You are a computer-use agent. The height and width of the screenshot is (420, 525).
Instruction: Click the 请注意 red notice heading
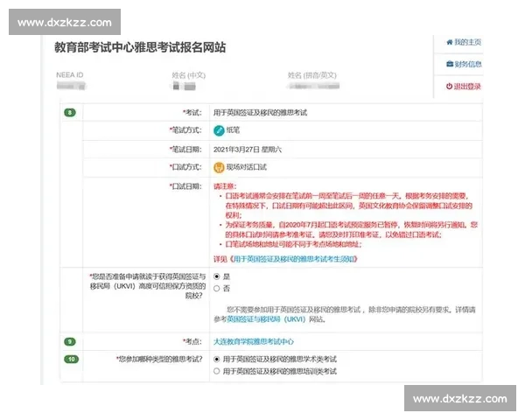[x=225, y=186]
